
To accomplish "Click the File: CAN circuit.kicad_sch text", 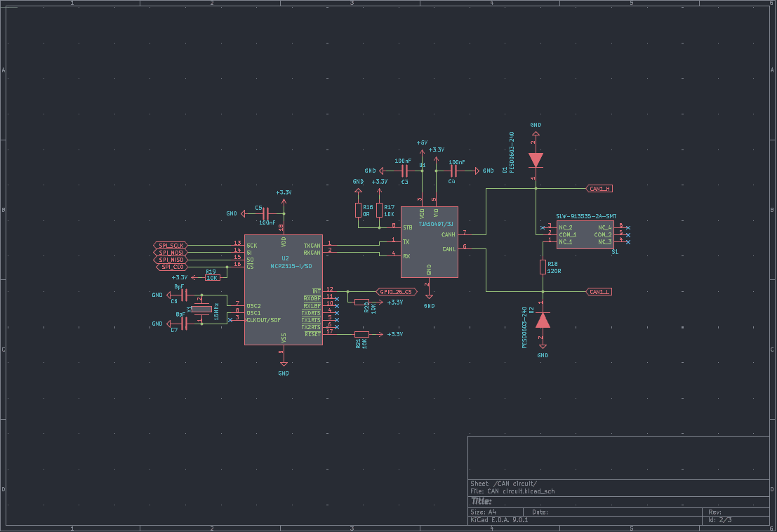I will coord(512,491).
